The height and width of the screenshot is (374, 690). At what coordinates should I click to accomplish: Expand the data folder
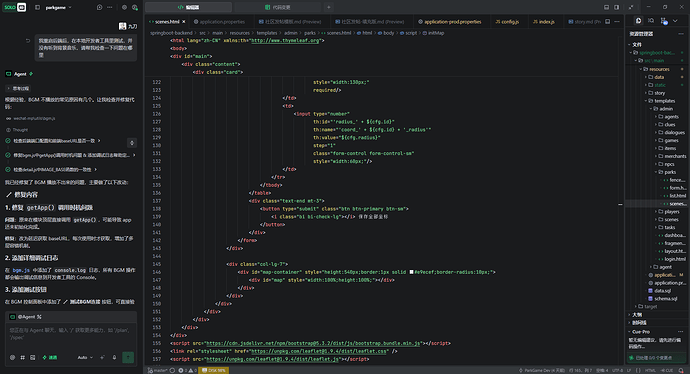point(657,77)
